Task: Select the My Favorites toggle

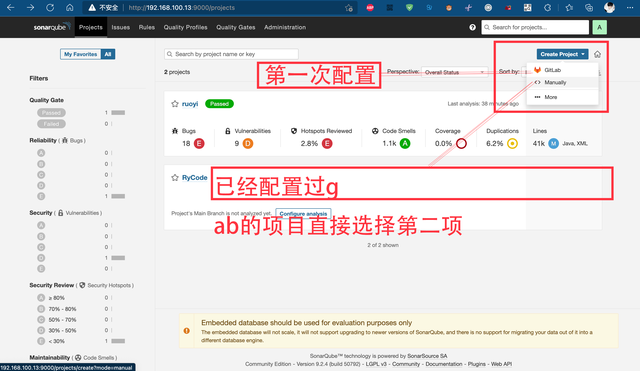Action: 80,54
